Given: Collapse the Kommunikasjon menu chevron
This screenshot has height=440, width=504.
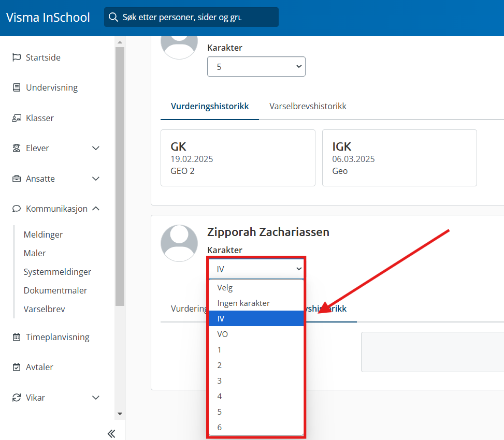Looking at the screenshot, I should tap(96, 209).
